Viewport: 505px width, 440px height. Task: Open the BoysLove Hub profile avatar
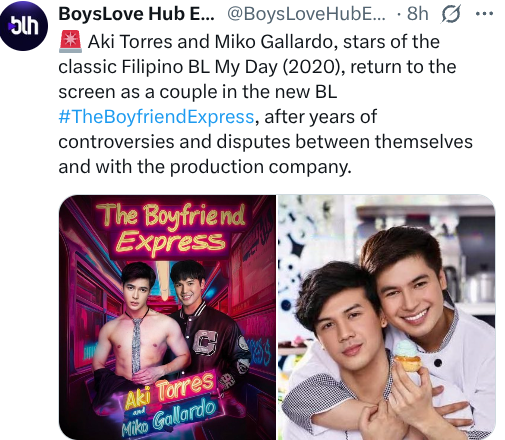tap(24, 26)
